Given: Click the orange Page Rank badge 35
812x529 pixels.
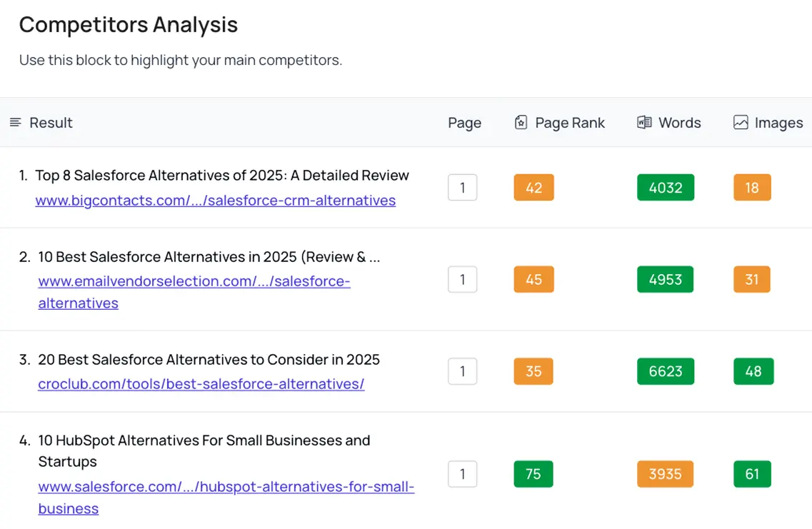Looking at the screenshot, I should (x=533, y=371).
